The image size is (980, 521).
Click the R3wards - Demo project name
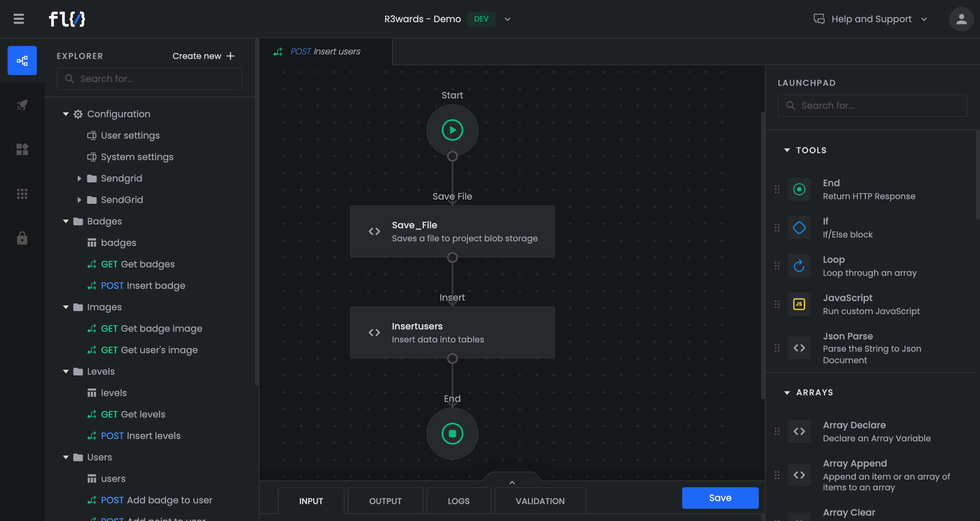coord(423,19)
